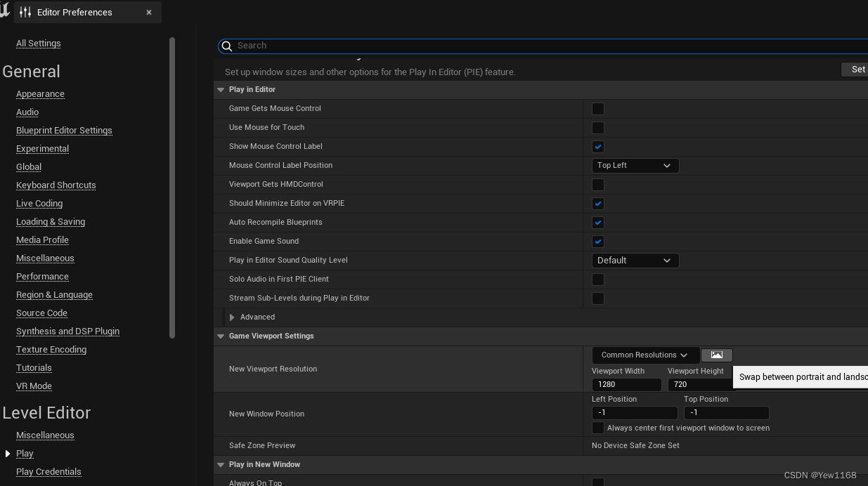The width and height of the screenshot is (868, 486).
Task: Click the Top Position field
Action: point(727,413)
